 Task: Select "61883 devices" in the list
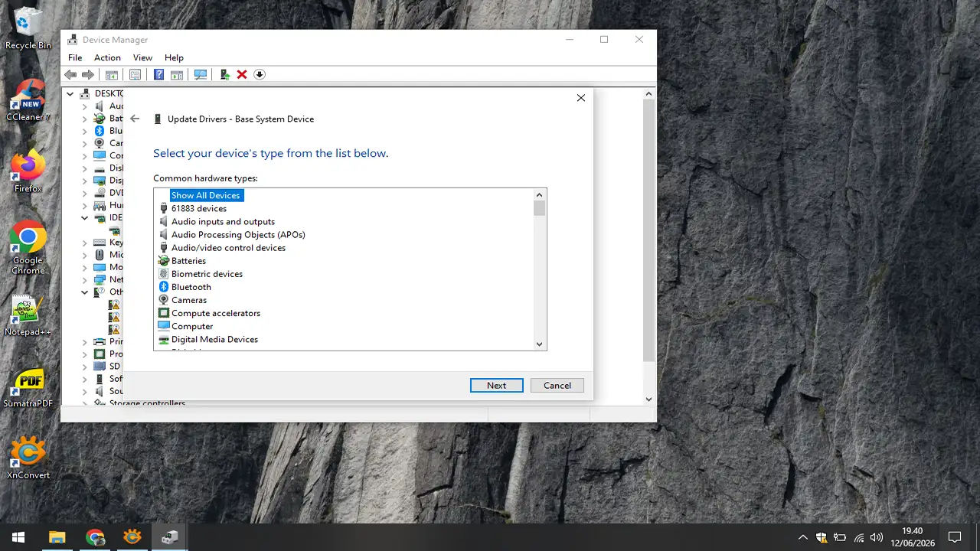[x=199, y=208]
